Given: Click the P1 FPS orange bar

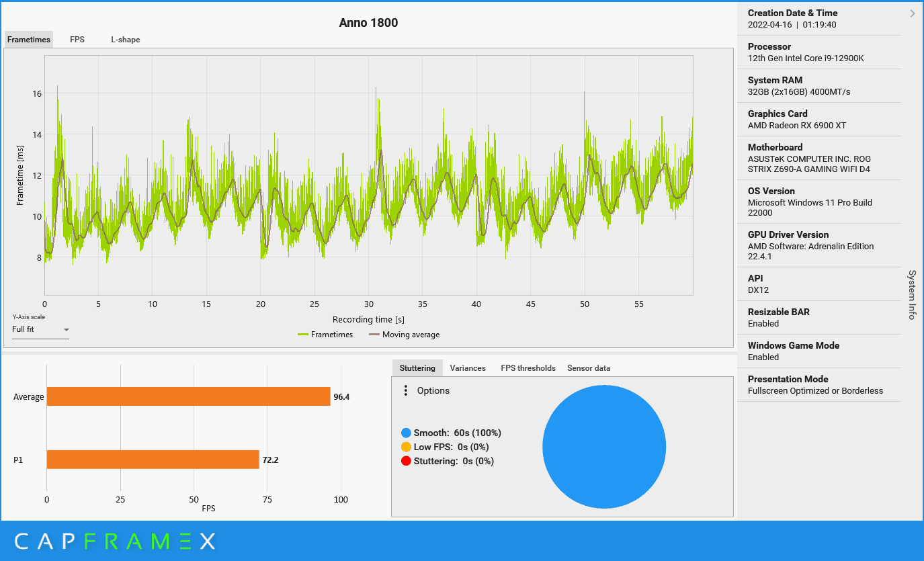Looking at the screenshot, I should click(153, 460).
